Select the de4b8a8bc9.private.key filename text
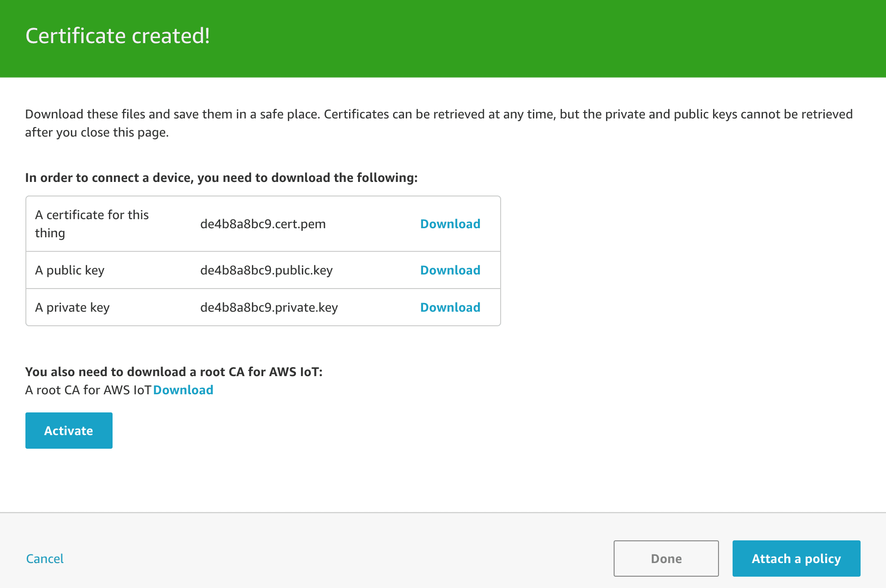Image resolution: width=886 pixels, height=588 pixels. click(269, 307)
